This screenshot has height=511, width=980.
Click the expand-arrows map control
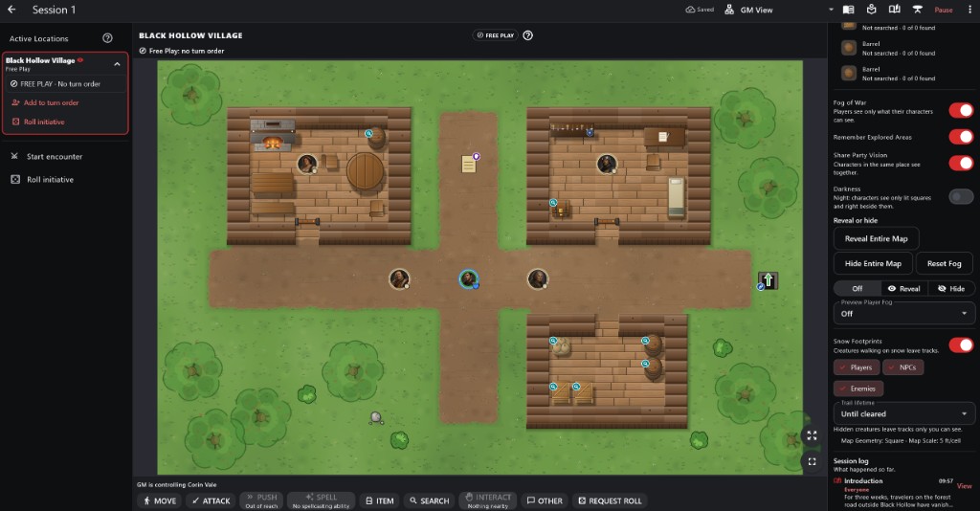pyautogui.click(x=812, y=435)
